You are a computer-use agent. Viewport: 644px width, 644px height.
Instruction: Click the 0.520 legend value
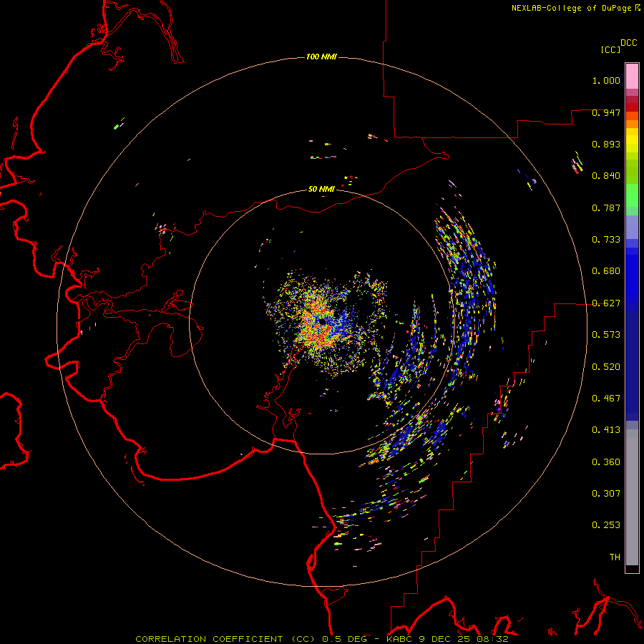[x=606, y=367]
